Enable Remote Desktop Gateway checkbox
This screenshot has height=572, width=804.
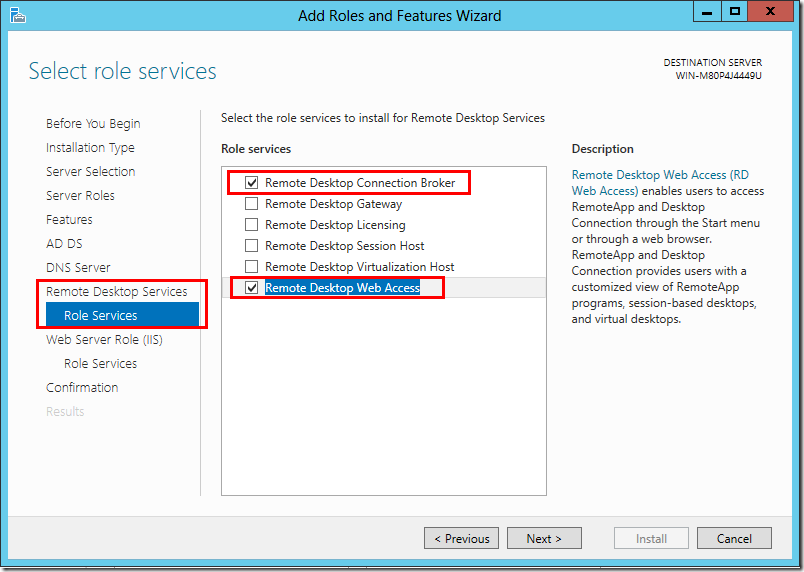coord(252,204)
